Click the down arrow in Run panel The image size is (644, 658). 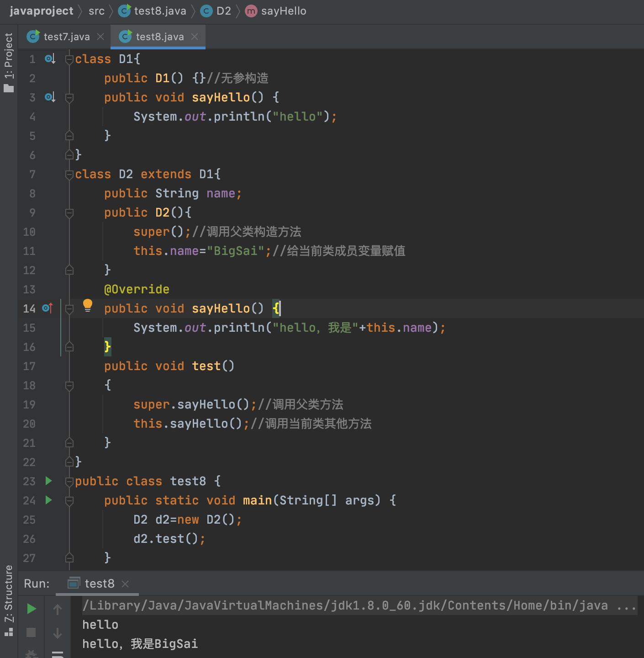click(x=58, y=633)
